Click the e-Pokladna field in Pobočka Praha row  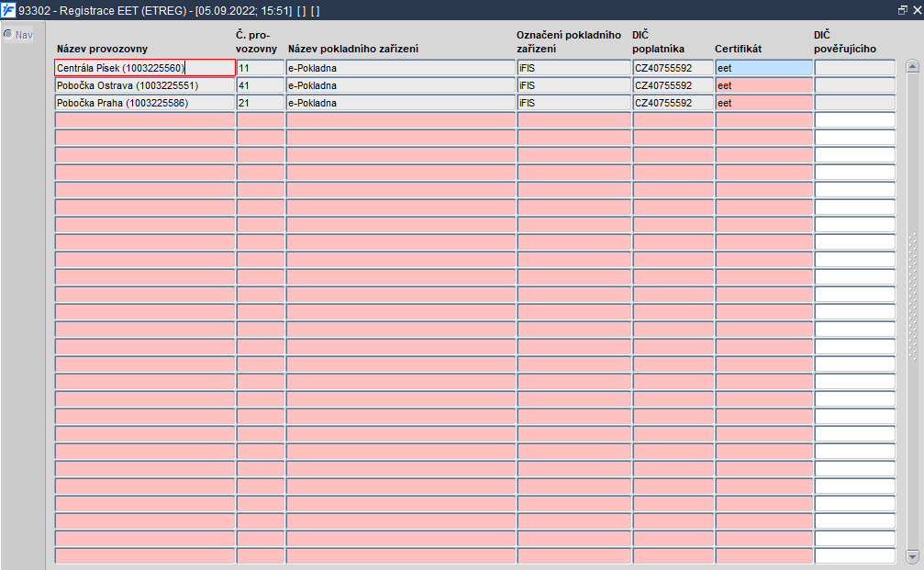pyautogui.click(x=401, y=103)
